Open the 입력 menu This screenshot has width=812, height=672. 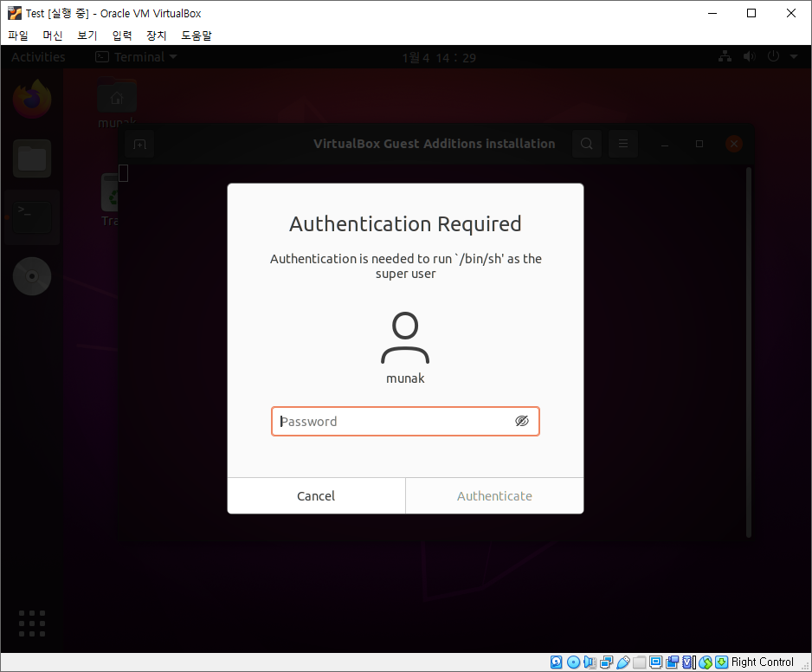point(122,36)
